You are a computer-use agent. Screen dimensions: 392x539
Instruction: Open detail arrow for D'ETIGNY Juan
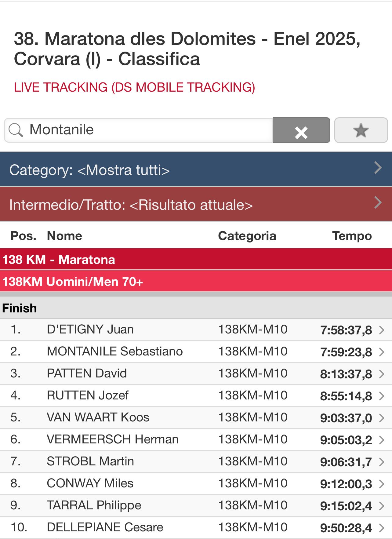[382, 330]
